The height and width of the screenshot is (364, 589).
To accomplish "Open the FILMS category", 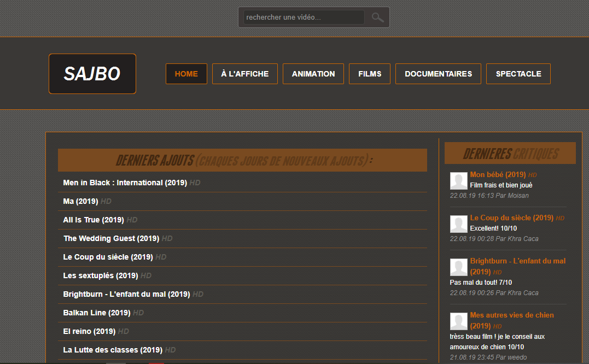I will coord(370,74).
